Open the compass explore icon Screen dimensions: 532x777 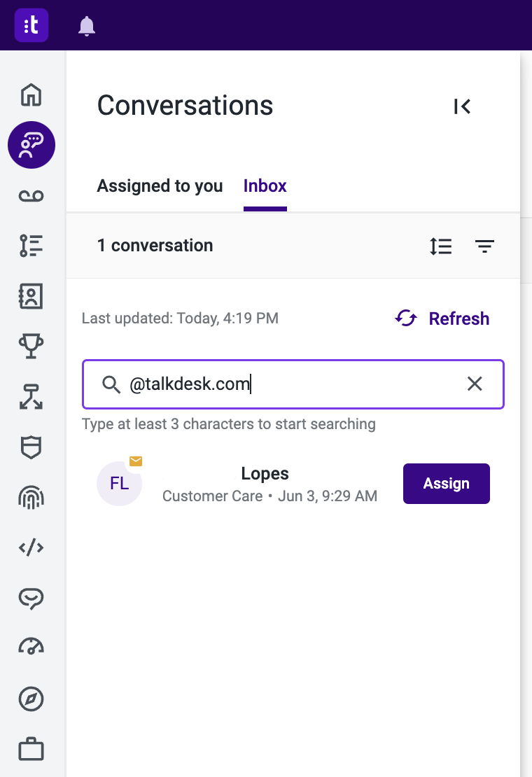click(31, 699)
